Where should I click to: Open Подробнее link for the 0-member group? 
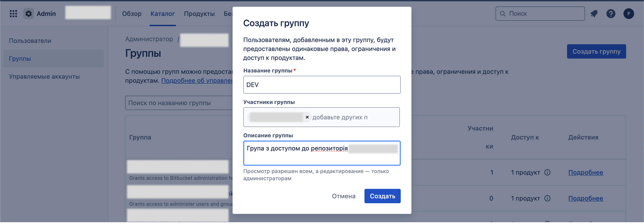(586, 199)
